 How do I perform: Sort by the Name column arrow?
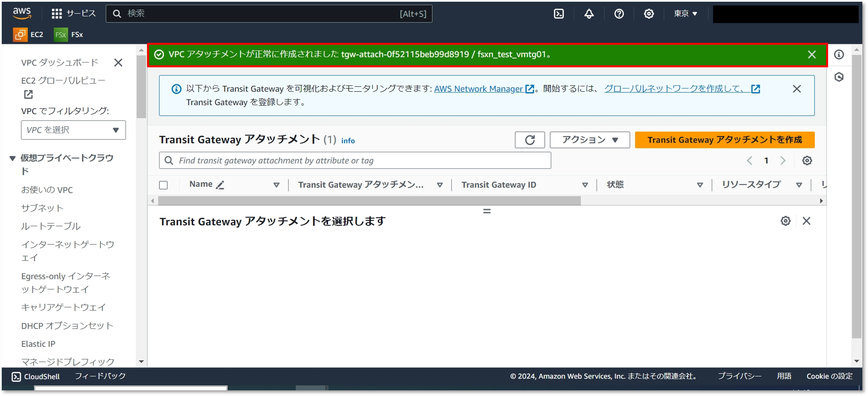[x=276, y=185]
